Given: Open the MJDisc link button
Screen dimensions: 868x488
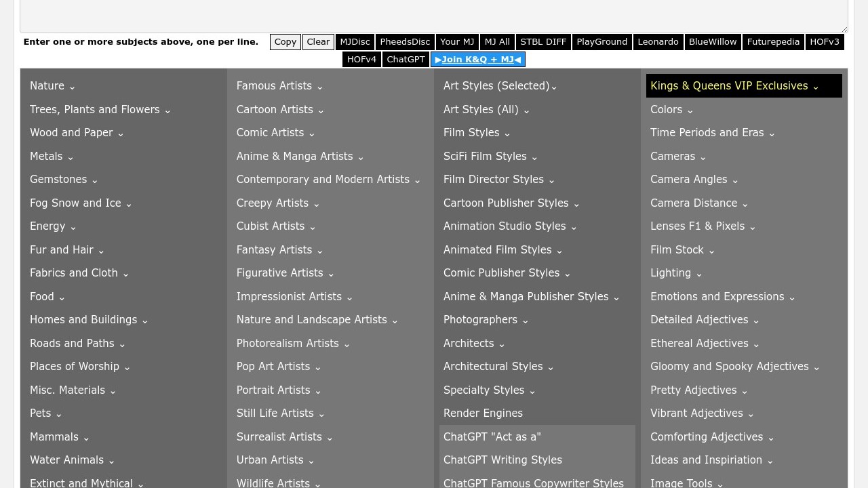Looking at the screenshot, I should pos(355,42).
